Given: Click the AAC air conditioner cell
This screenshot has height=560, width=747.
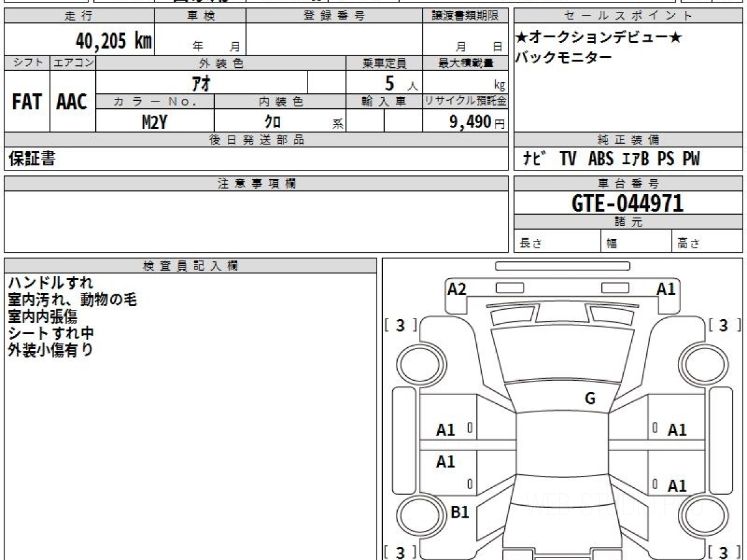Looking at the screenshot, I should pos(72,102).
